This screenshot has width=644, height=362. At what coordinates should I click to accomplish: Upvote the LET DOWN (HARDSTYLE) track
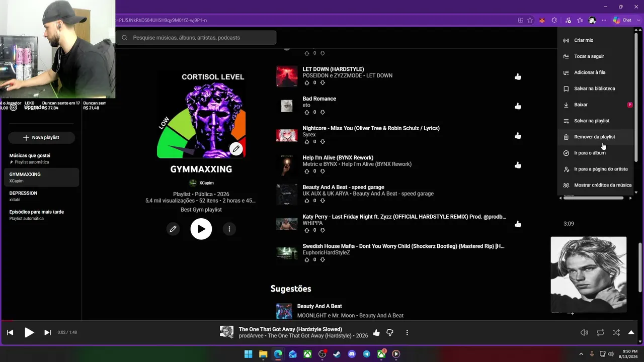307,82
